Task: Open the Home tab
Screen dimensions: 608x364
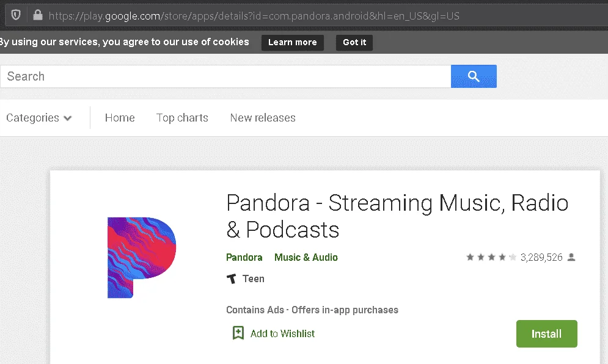Action: (120, 118)
